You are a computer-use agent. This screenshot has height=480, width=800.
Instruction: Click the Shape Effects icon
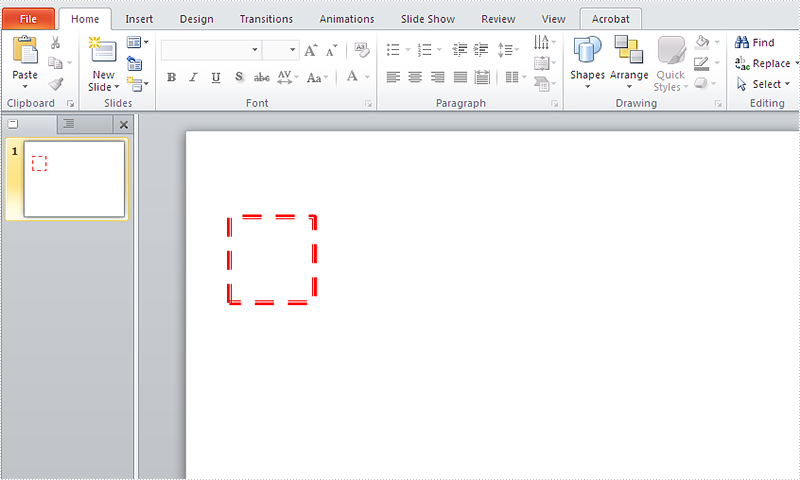701,83
